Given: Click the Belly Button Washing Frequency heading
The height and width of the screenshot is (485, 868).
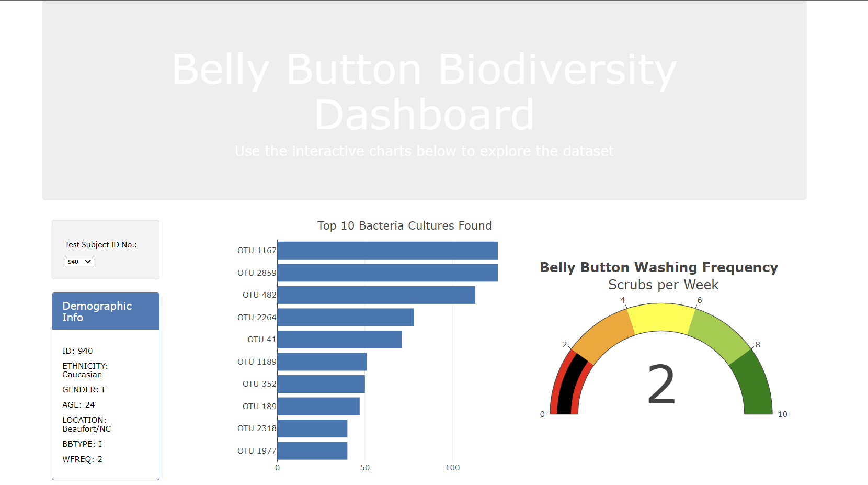Looking at the screenshot, I should (x=659, y=267).
